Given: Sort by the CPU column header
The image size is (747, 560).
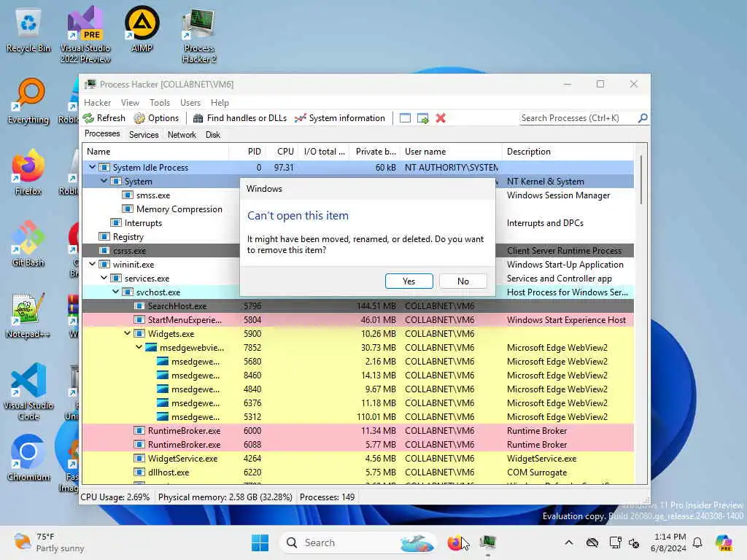Looking at the screenshot, I should pyautogui.click(x=283, y=152).
